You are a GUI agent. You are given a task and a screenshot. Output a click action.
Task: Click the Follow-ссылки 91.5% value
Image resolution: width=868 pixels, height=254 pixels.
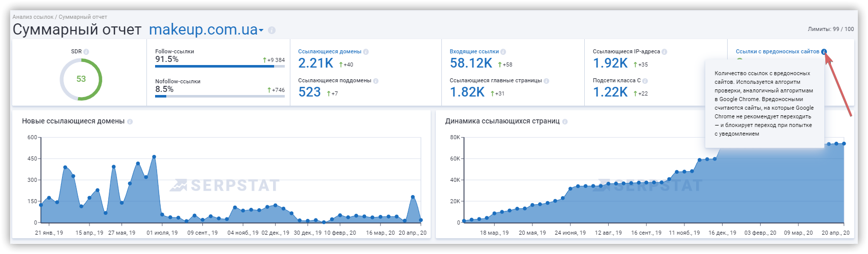[167, 59]
